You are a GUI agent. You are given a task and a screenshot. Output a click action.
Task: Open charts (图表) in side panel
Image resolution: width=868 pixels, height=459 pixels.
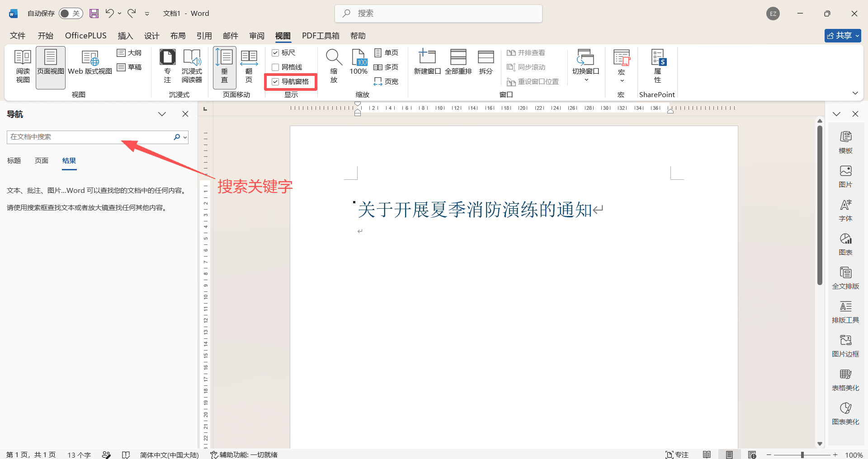(x=846, y=244)
